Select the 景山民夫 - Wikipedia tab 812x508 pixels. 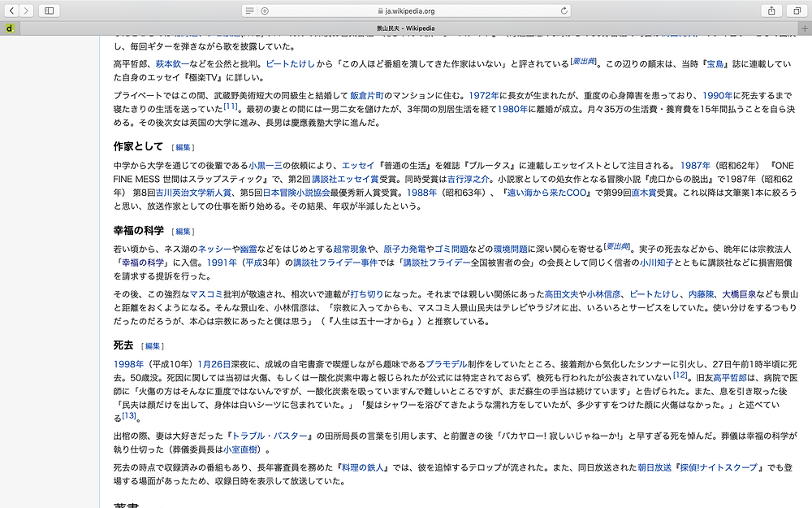(405, 28)
